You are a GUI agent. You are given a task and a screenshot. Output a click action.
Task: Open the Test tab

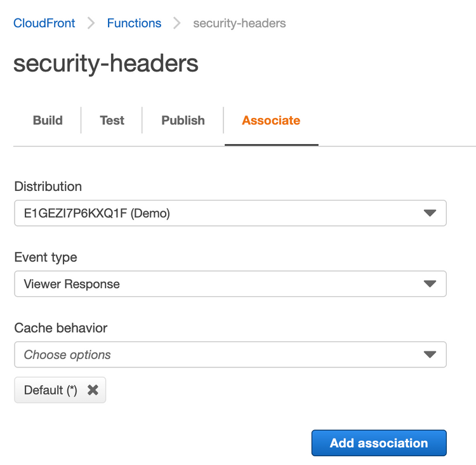tap(112, 121)
